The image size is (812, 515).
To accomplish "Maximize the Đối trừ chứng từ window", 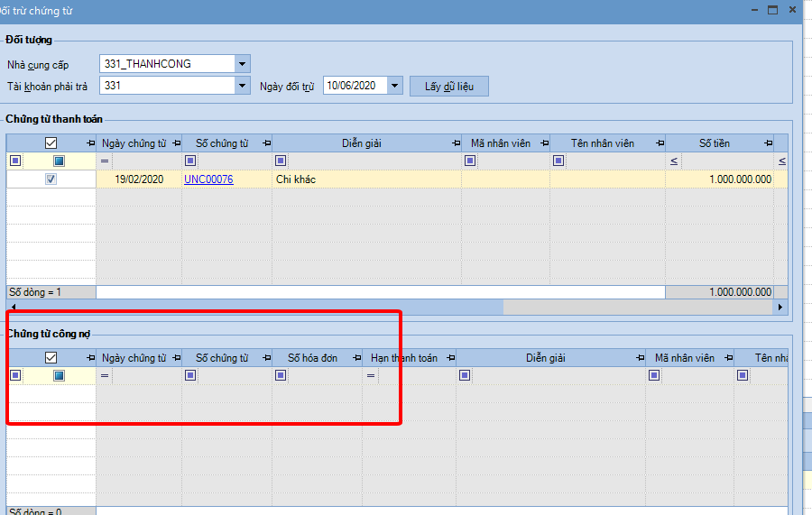I will (x=772, y=10).
